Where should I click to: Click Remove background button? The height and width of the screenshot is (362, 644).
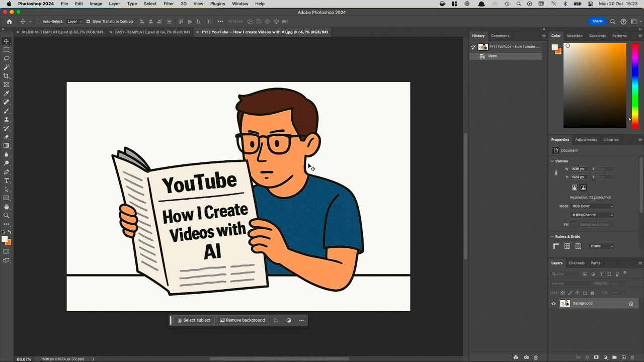coord(242,320)
